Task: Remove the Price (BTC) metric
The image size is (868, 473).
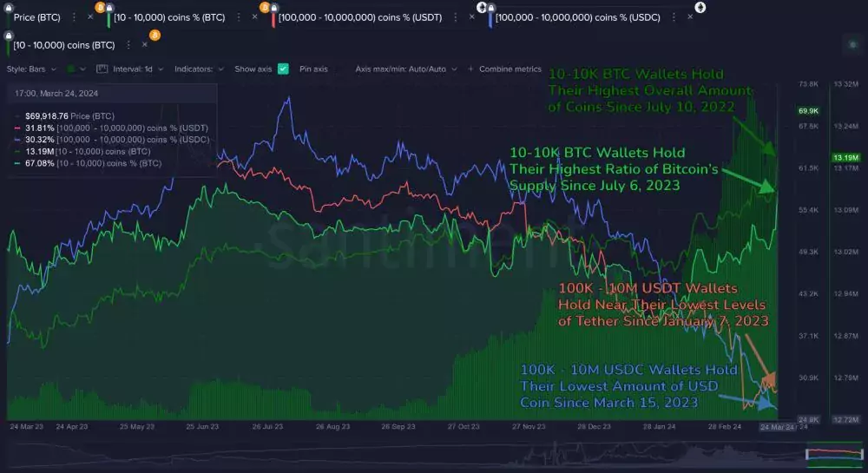Action: (x=90, y=17)
